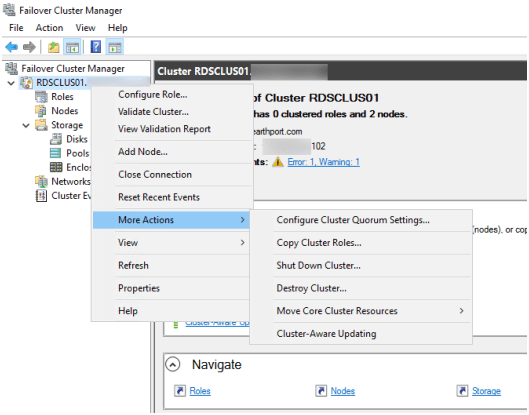529x415 pixels.
Task: Open the File menu
Action: click(x=16, y=28)
